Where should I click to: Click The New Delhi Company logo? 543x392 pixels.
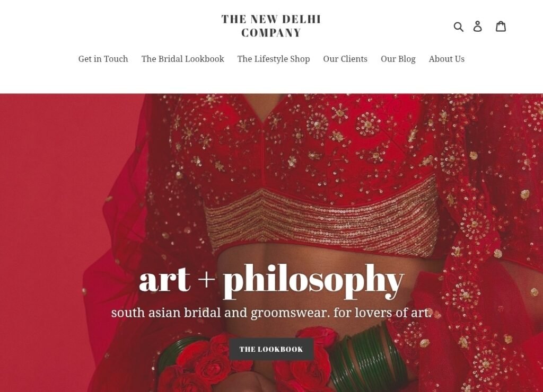pyautogui.click(x=271, y=26)
